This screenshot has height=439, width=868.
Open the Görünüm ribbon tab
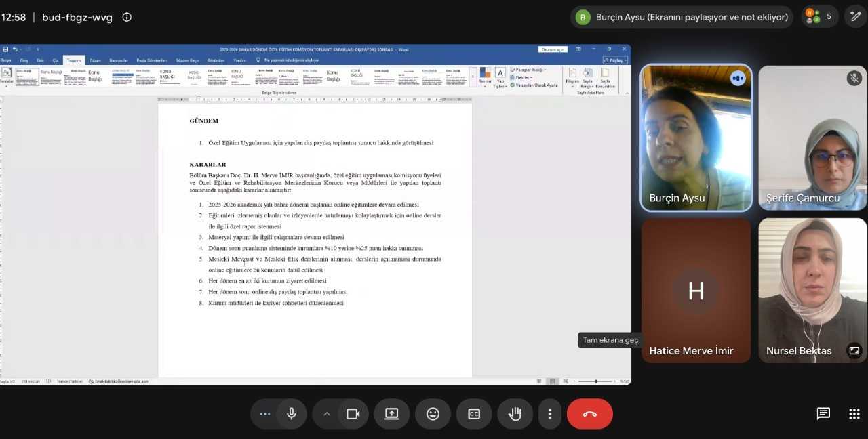click(216, 60)
